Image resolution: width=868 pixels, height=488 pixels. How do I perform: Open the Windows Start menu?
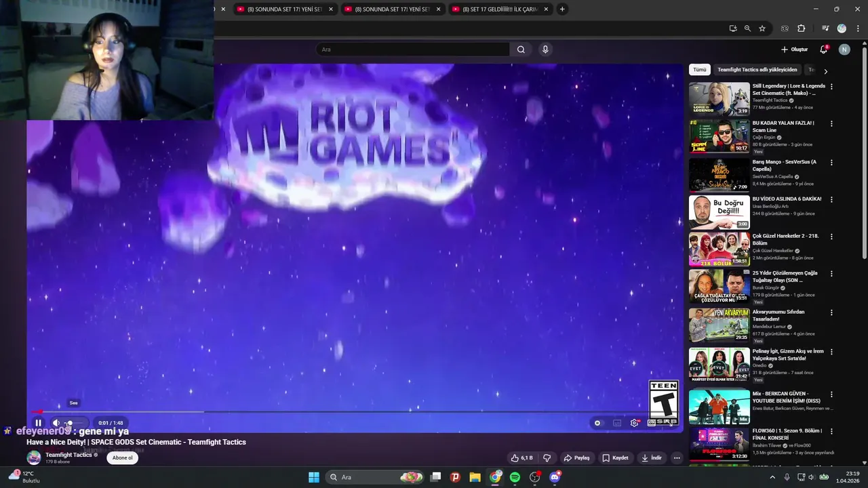coord(314,477)
